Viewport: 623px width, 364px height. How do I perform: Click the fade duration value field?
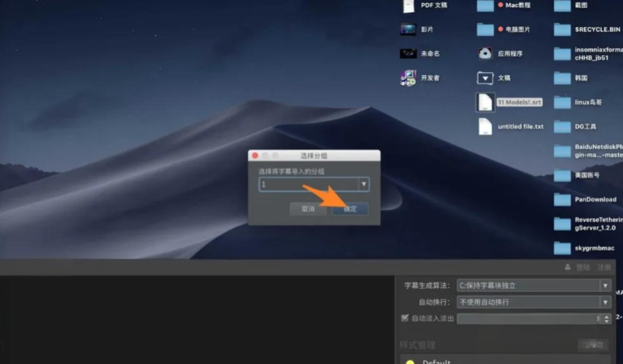pyautogui.click(x=530, y=319)
